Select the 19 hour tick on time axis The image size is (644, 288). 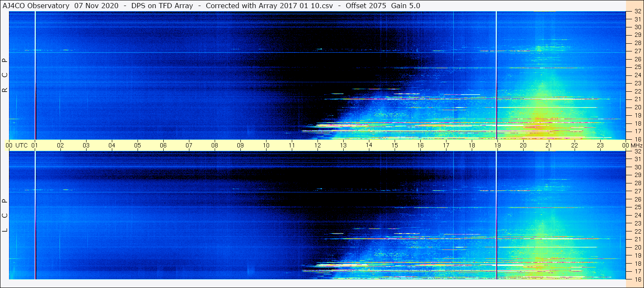coord(497,145)
